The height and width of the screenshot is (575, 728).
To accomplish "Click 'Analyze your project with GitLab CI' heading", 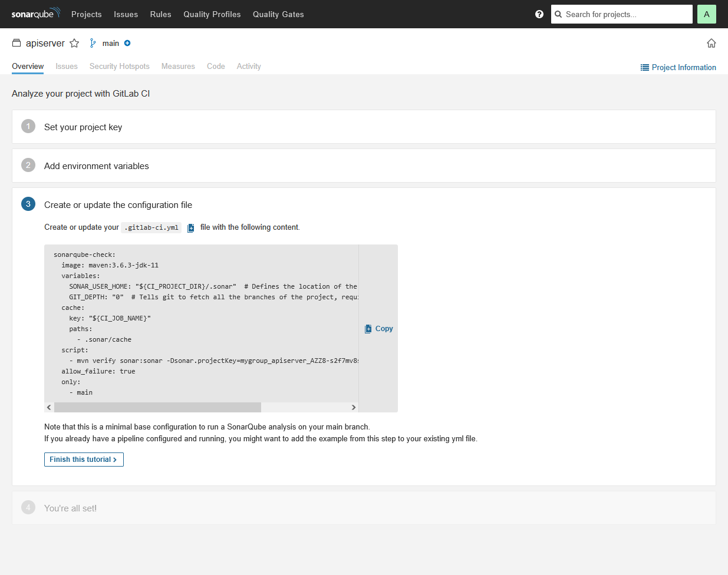I will point(81,94).
